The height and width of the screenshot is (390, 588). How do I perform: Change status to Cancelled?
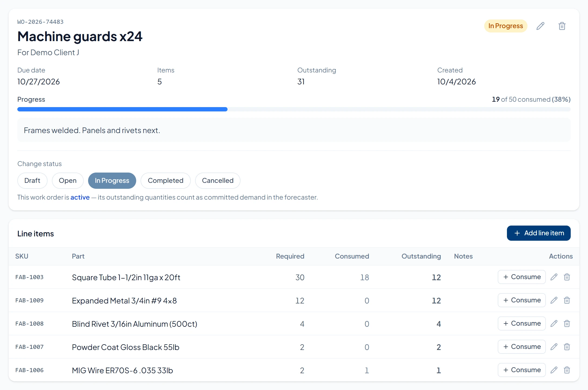[x=218, y=180]
